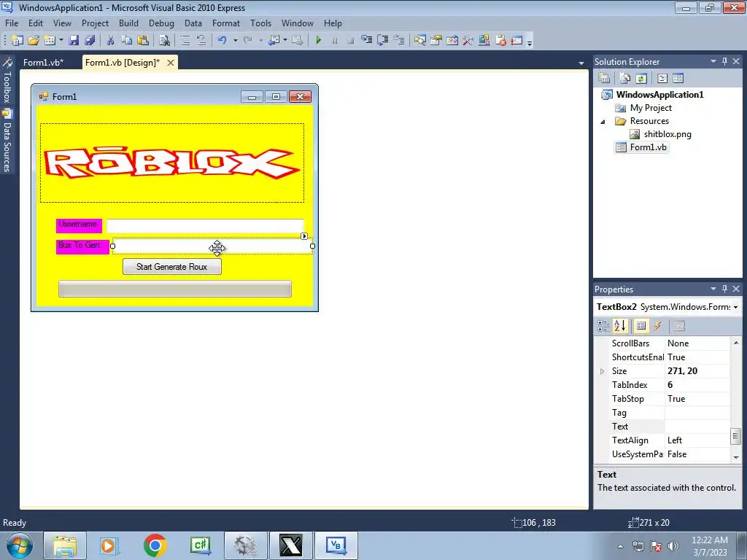Expand the Size property row

click(602, 371)
